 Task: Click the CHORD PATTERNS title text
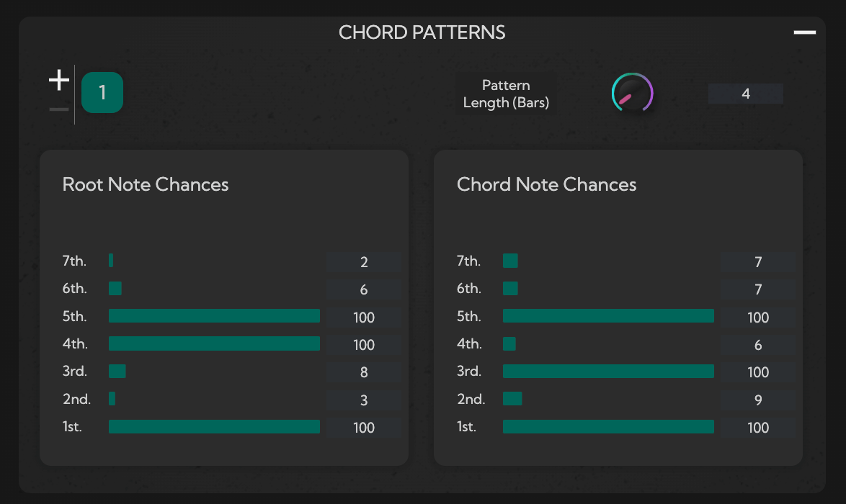[x=422, y=32]
